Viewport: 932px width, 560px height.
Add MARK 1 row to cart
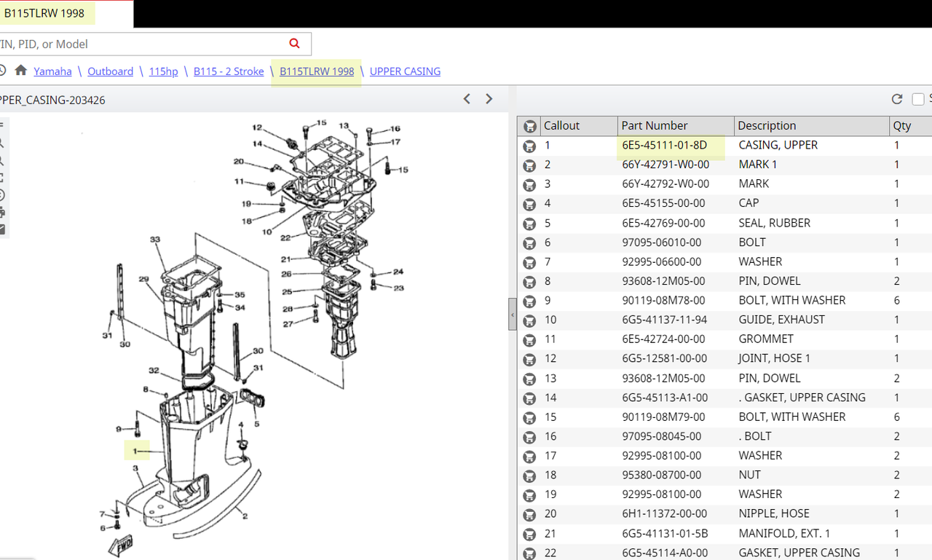[529, 165]
